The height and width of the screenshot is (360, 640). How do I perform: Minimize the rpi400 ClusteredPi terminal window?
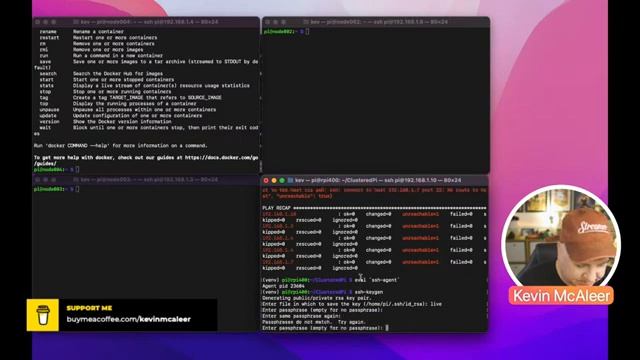pos(274,180)
